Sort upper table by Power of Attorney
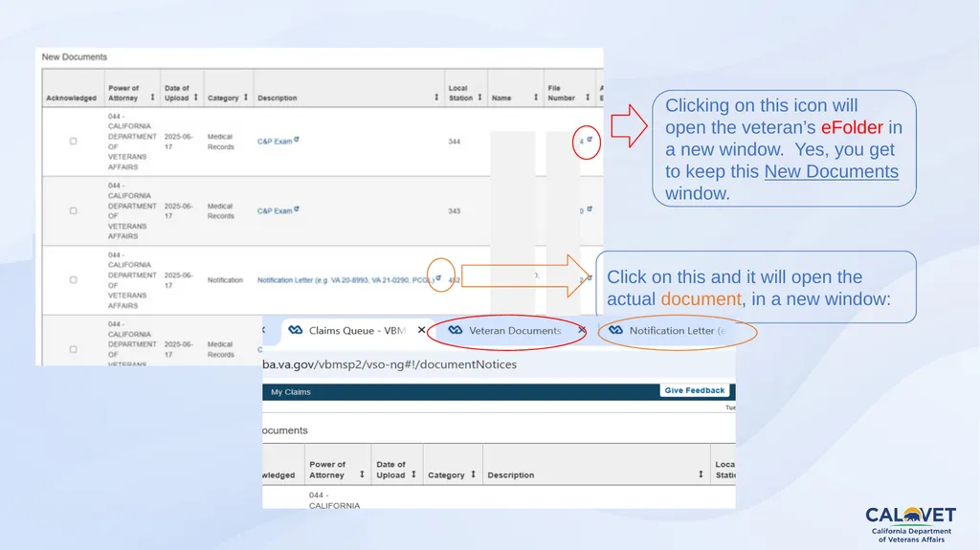 pyautogui.click(x=152, y=98)
